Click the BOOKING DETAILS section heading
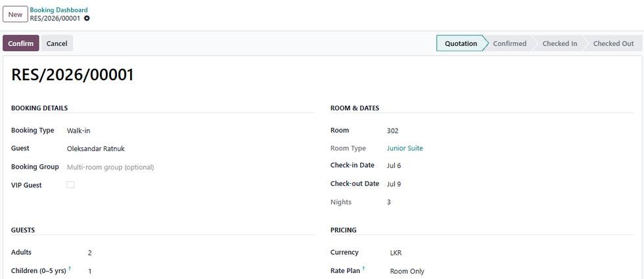 (39, 108)
